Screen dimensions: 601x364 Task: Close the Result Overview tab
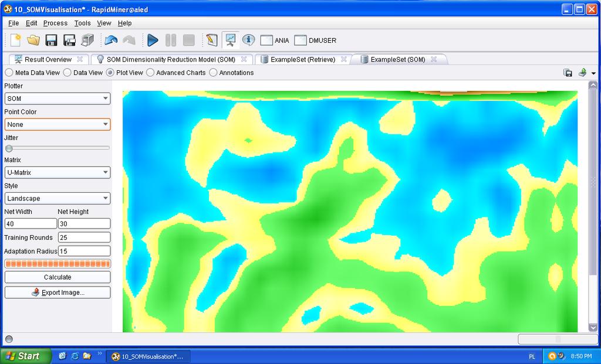coord(80,59)
